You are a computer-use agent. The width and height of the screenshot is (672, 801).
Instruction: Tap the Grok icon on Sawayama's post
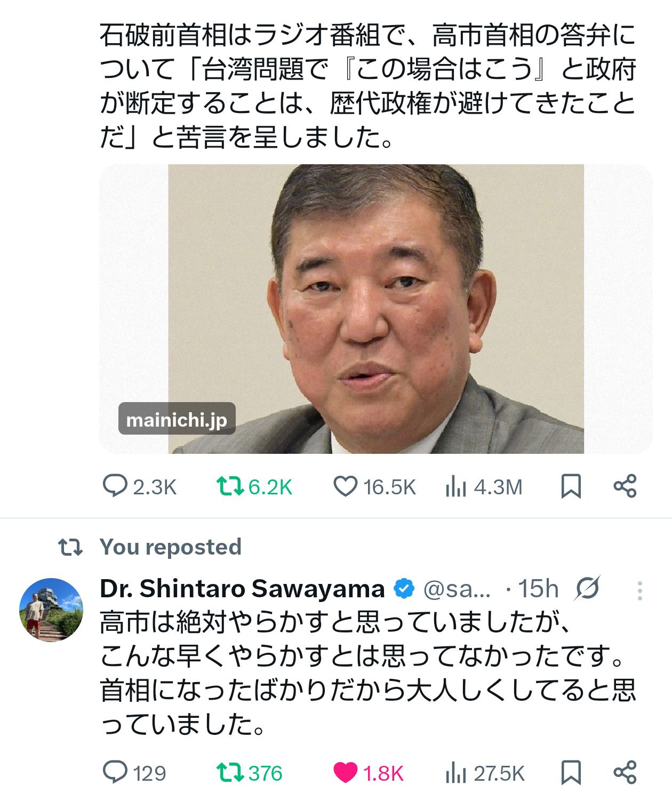click(x=587, y=589)
